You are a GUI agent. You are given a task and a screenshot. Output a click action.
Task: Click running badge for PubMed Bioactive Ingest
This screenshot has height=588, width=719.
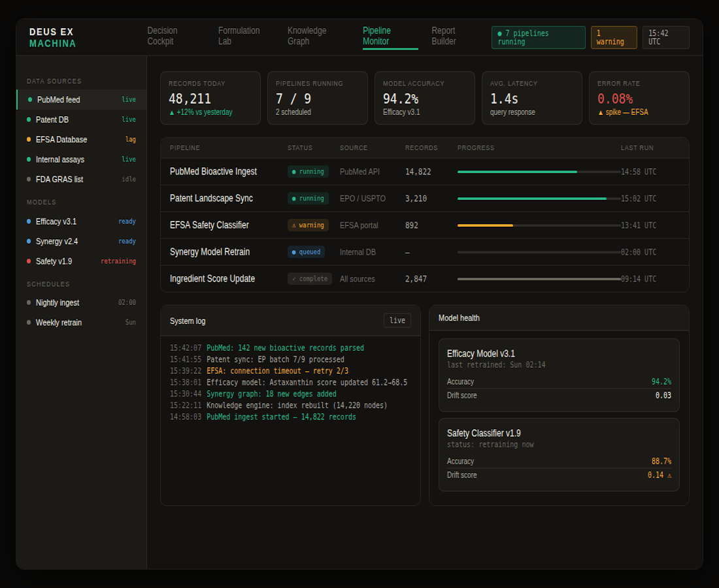tap(308, 172)
